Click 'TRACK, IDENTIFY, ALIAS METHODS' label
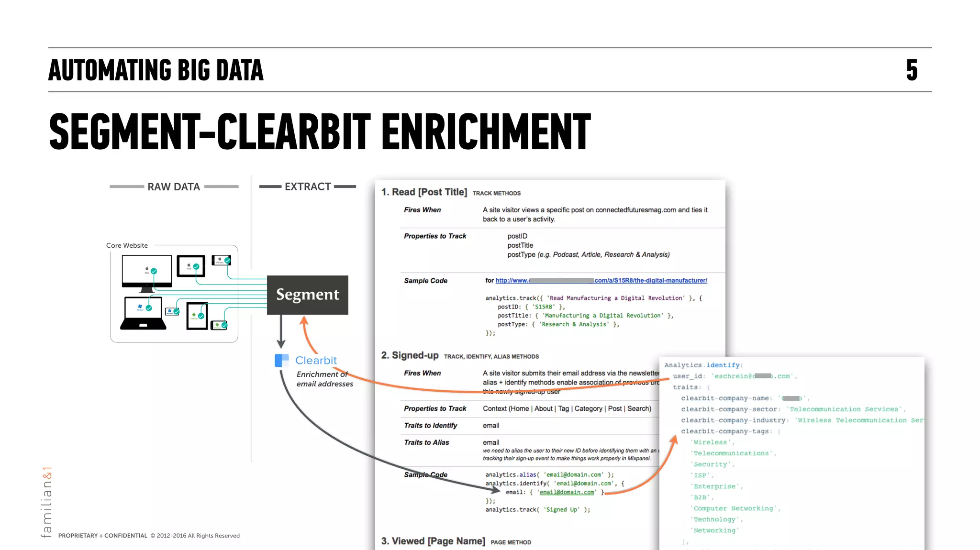The image size is (980, 550). [491, 357]
